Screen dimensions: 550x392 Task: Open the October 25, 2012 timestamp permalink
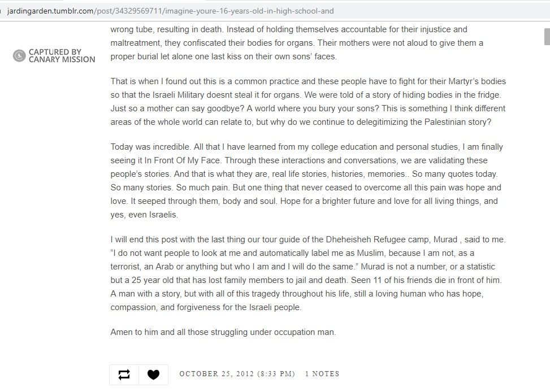(237, 374)
